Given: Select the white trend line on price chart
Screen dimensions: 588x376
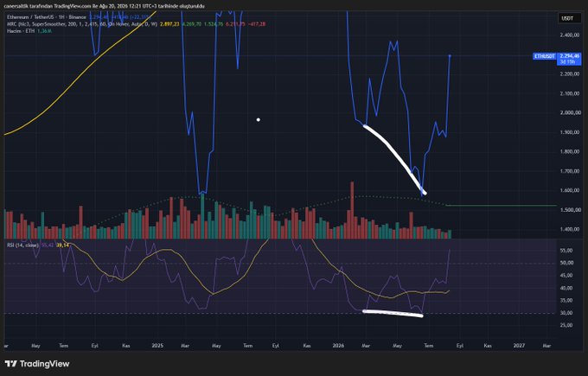Looking at the screenshot, I should 399,156.
